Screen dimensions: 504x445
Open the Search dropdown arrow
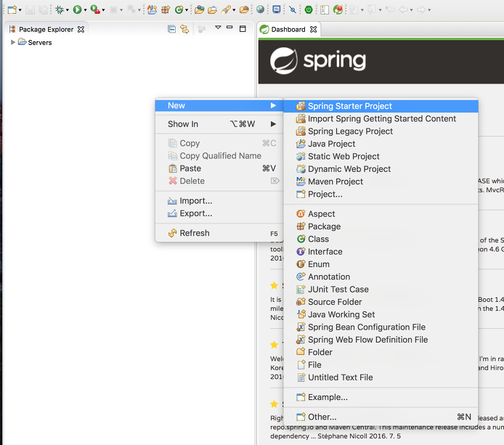[234, 10]
